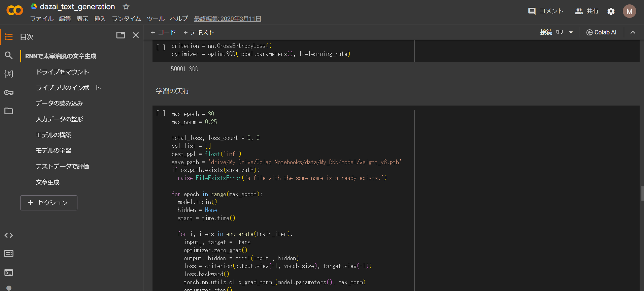The image size is (644, 291).
Task: Star the dazai_text_generation notebook
Action: (x=126, y=7)
